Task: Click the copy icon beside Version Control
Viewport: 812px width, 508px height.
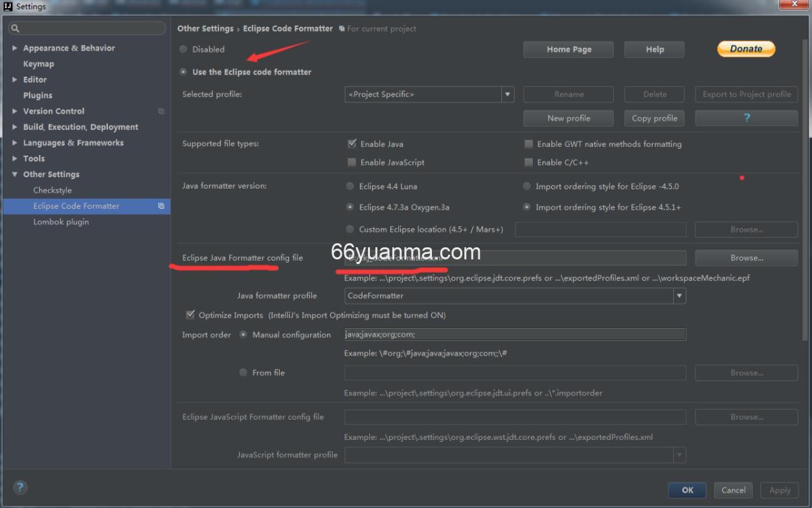Action: pyautogui.click(x=161, y=111)
